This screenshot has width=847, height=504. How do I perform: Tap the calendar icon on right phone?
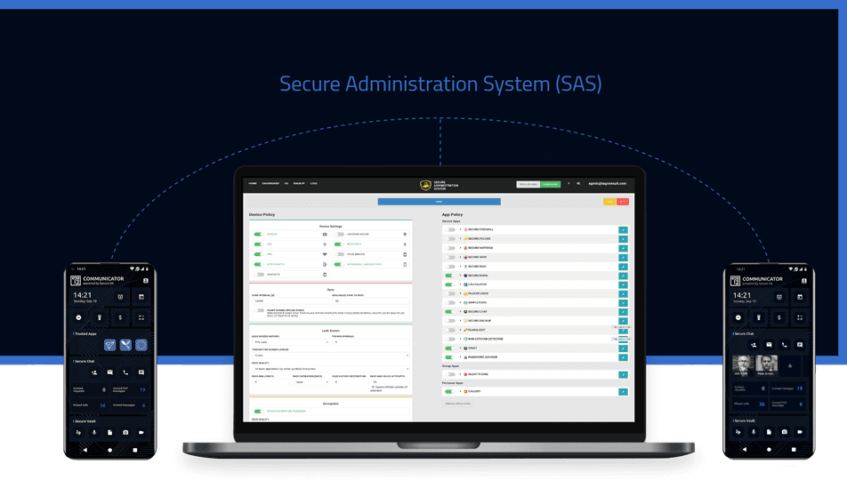click(x=803, y=295)
